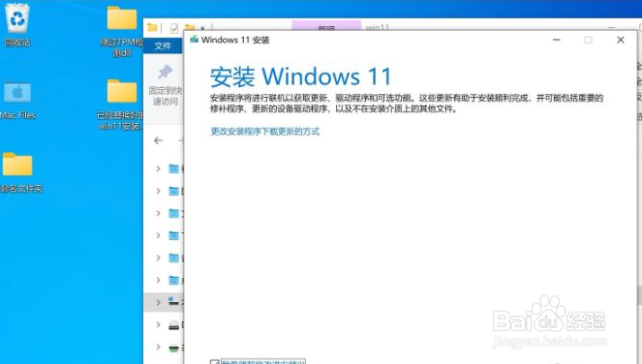Open the quick access toolbar dropdown arrow in Explorer
Screen dimensions: 642x364
pyautogui.click(x=202, y=28)
